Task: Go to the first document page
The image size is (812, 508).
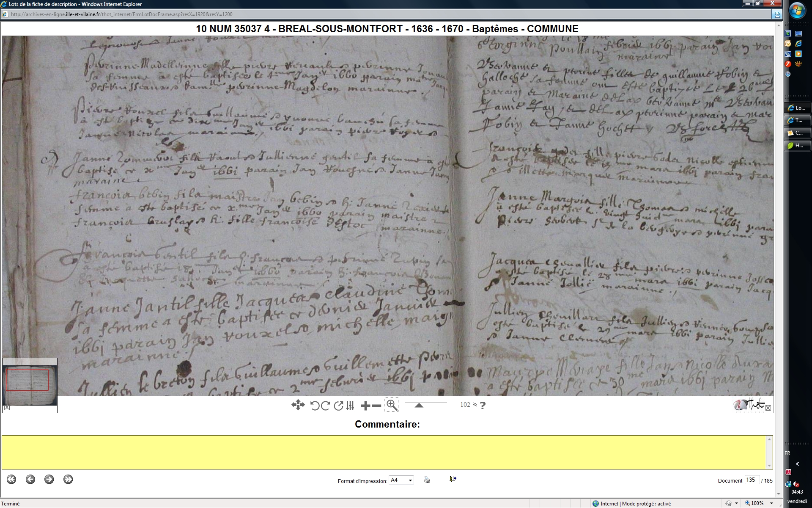Action: [11, 479]
